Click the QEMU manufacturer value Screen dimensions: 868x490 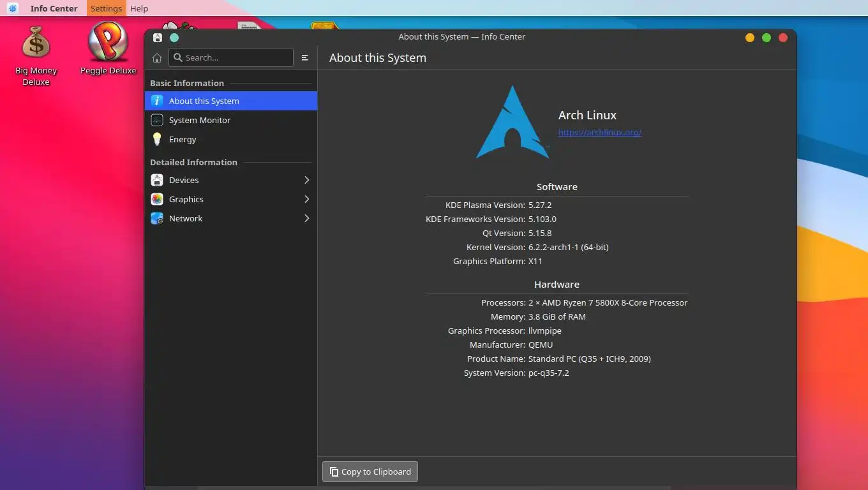(x=541, y=345)
